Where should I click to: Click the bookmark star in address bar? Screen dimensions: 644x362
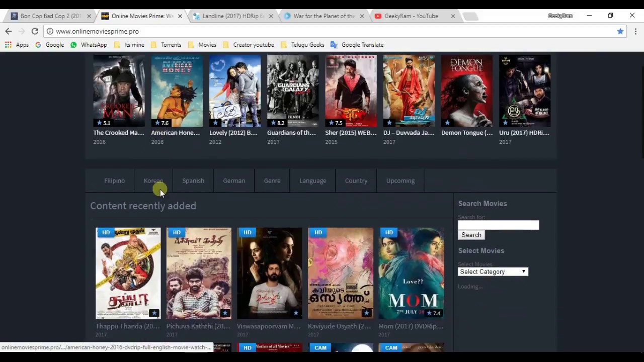pyautogui.click(x=620, y=31)
